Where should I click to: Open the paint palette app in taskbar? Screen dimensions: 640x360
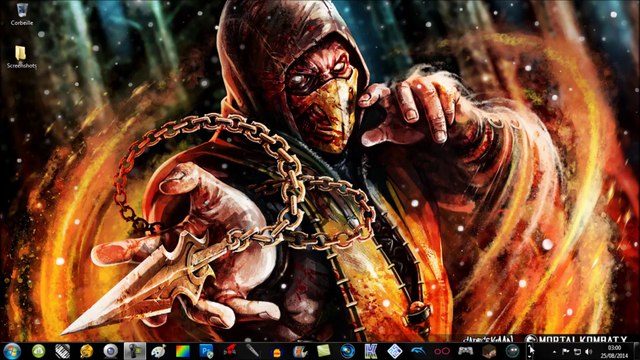tap(158, 351)
